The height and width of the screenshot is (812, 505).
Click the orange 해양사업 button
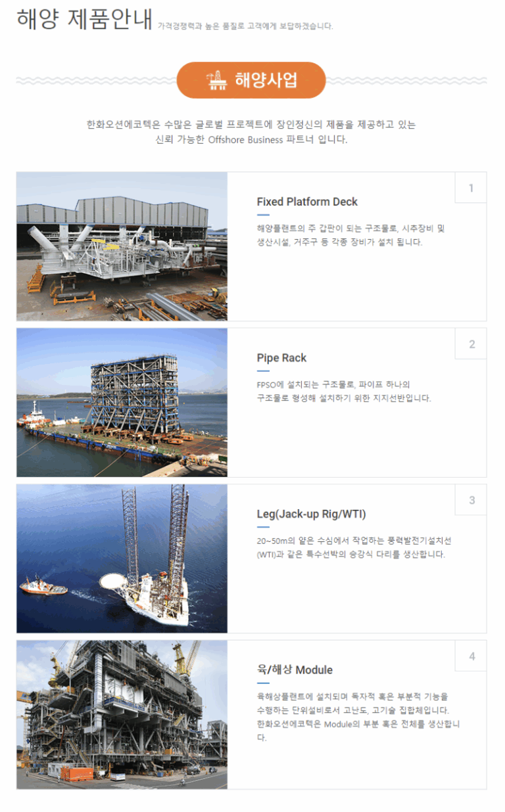pyautogui.click(x=251, y=80)
